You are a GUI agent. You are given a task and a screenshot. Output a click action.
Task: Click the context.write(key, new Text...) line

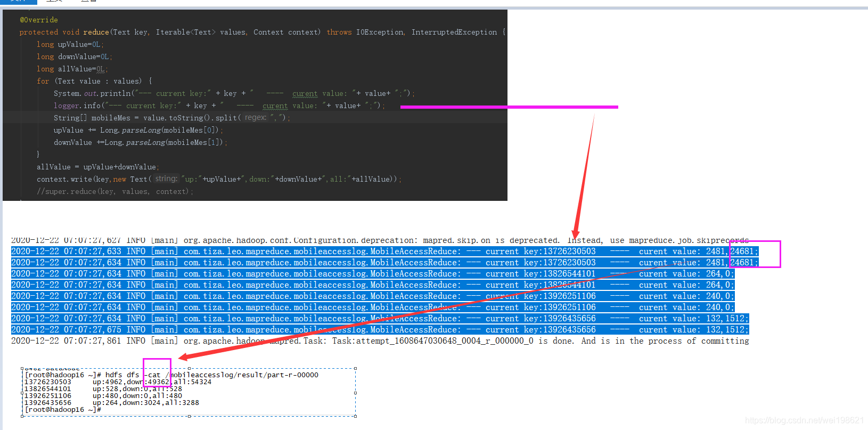tap(219, 179)
